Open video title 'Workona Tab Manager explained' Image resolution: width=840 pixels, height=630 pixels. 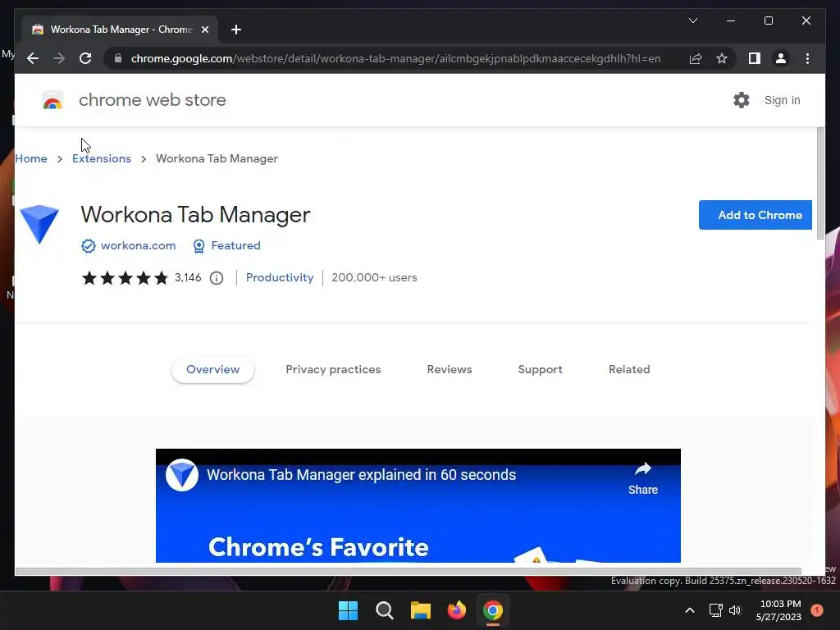click(361, 475)
